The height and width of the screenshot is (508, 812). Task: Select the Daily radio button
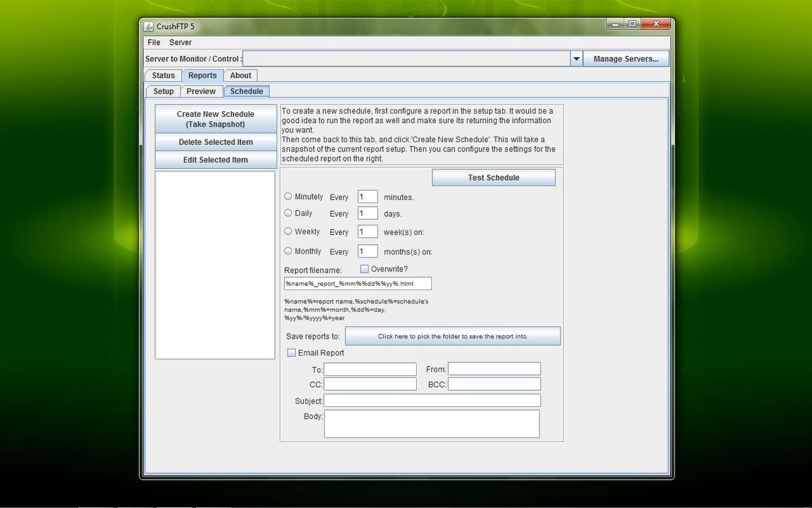coord(288,213)
